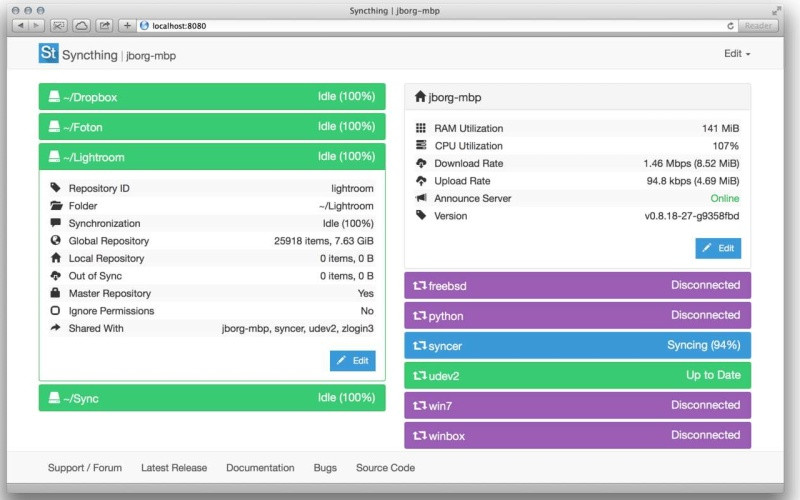Viewport: 800px width, 500px height.
Task: Click the fullscreen arrows in title bar
Action: 777,10
